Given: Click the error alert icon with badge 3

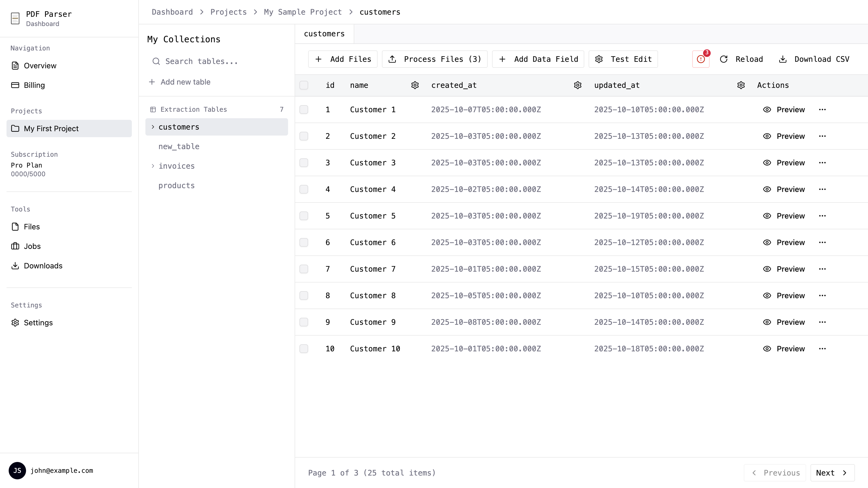Looking at the screenshot, I should click(701, 59).
